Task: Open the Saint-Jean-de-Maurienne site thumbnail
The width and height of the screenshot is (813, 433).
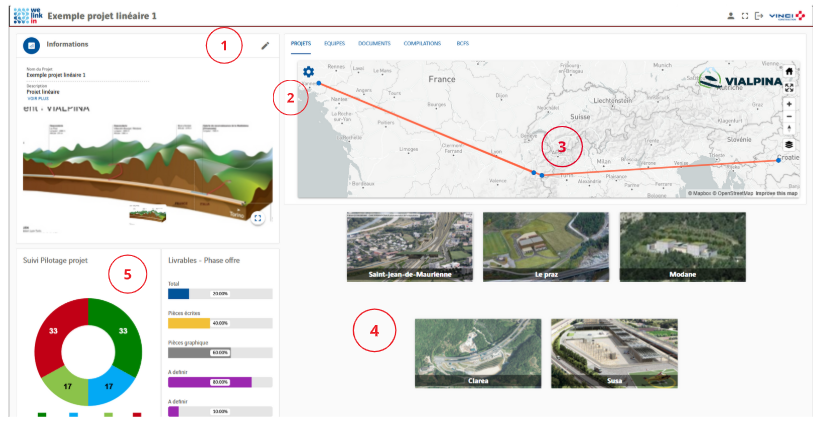Action: (409, 246)
